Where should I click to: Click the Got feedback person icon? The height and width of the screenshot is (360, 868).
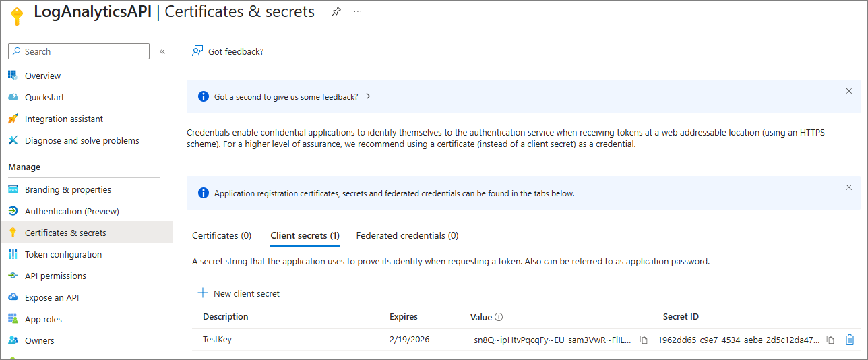click(197, 51)
